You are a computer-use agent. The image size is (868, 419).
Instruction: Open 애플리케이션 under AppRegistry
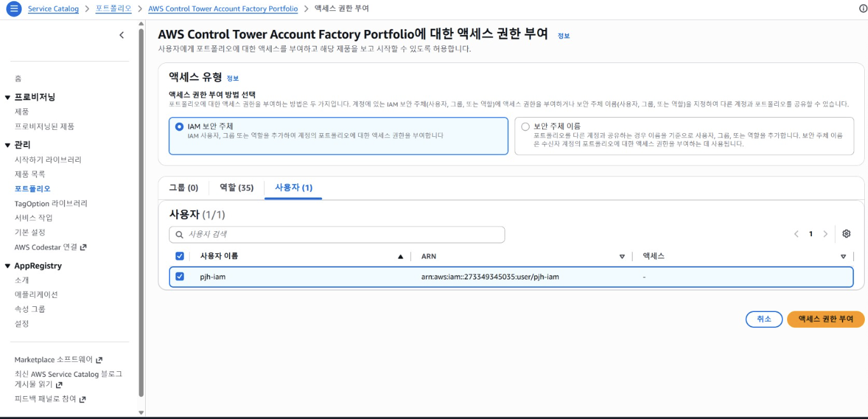36,295
